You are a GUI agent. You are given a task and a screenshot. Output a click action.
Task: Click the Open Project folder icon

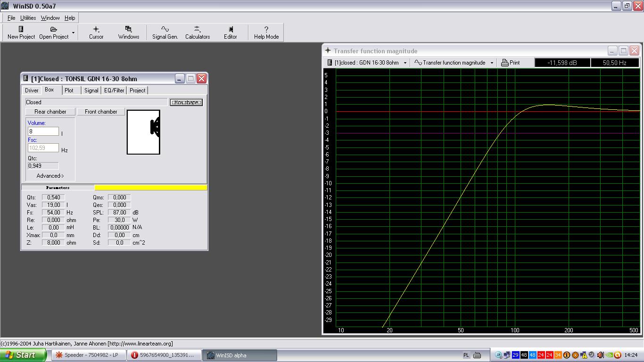pyautogui.click(x=53, y=29)
